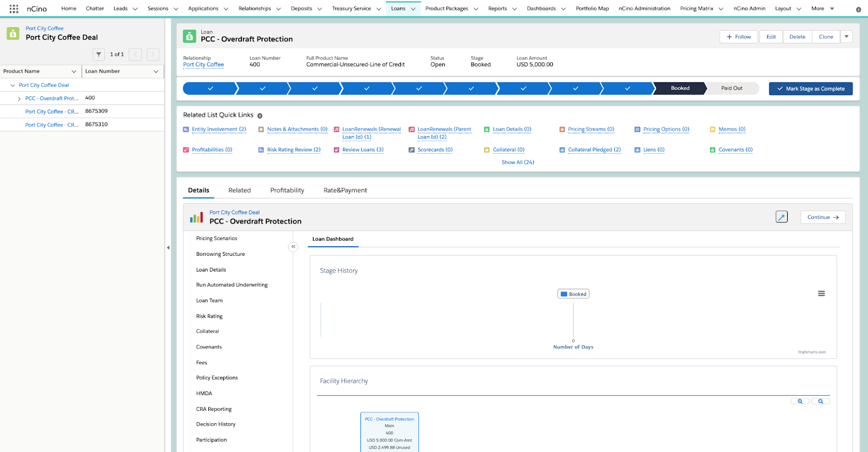Open Collateral Pledged (2) link

click(x=594, y=150)
